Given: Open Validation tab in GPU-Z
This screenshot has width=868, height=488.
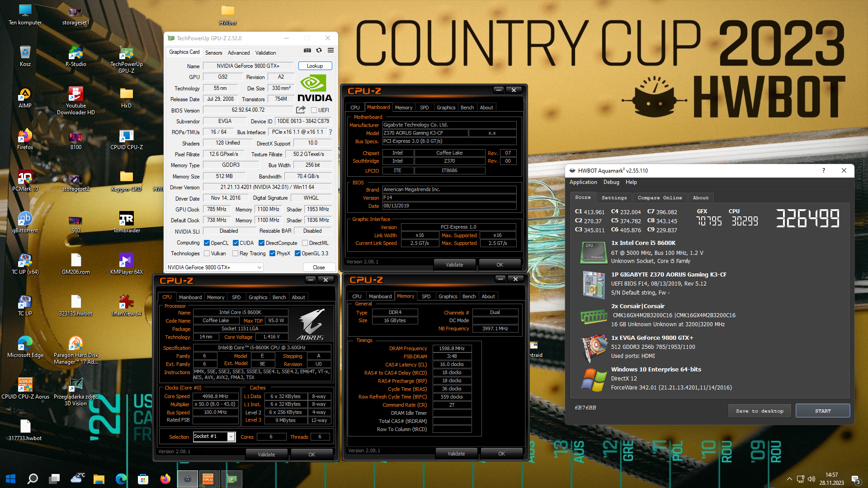Looking at the screenshot, I should tap(265, 52).
